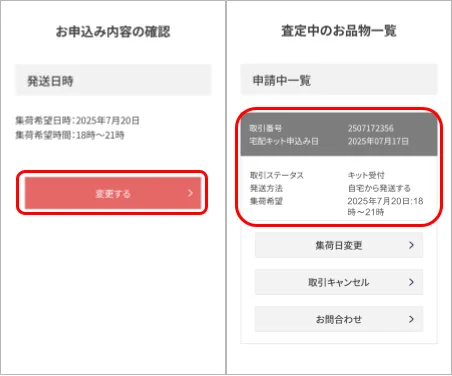Click chevron next to 取引キャンセル
The image size is (452, 376).
point(411,282)
